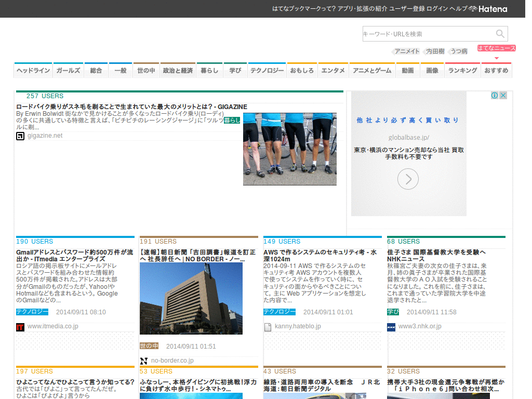Click the gigazine.net domain link
This screenshot has width=532, height=399.
(x=45, y=136)
